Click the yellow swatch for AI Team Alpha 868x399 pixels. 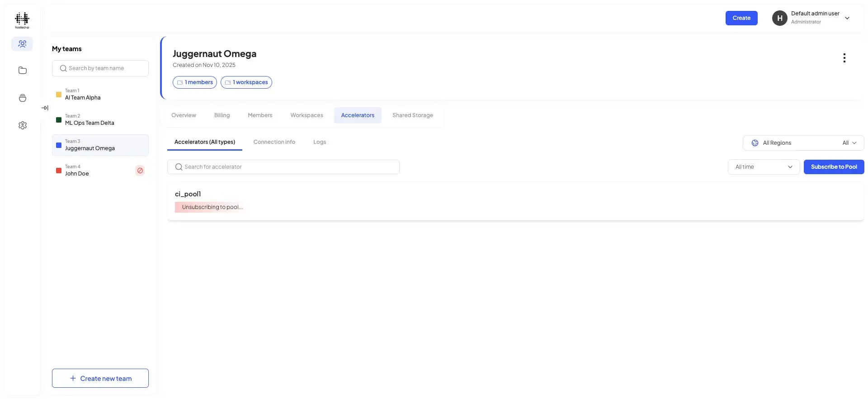point(59,95)
